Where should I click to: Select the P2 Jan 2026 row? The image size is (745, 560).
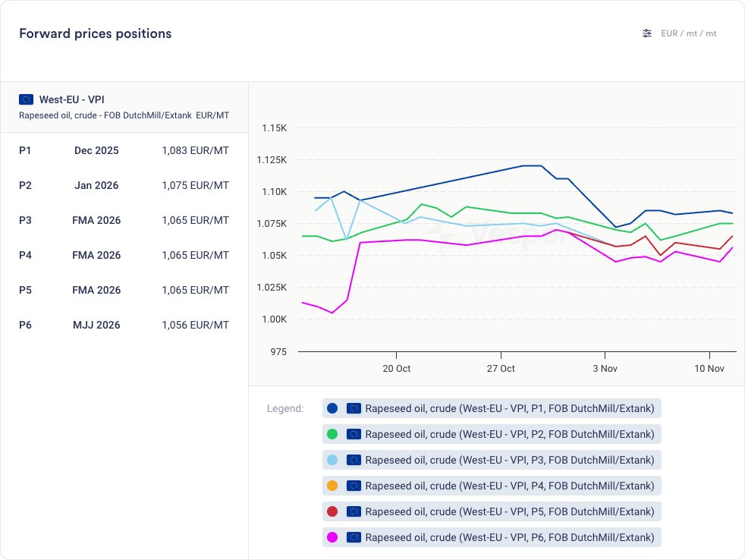click(124, 185)
